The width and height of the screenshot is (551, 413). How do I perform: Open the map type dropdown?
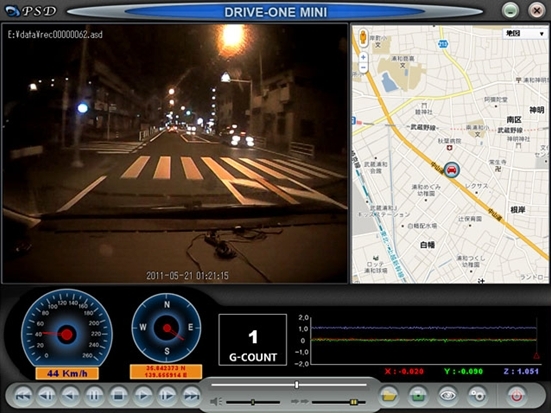point(525,34)
